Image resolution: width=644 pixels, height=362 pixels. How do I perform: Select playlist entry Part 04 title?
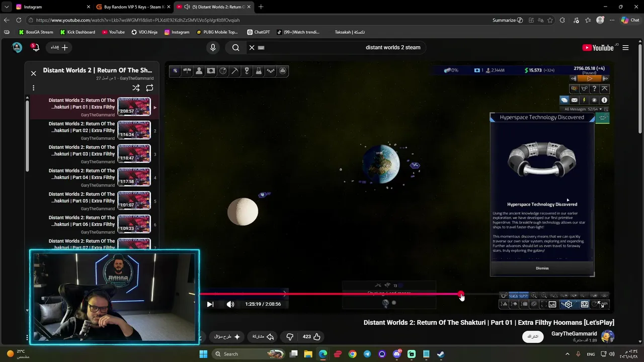(x=82, y=174)
